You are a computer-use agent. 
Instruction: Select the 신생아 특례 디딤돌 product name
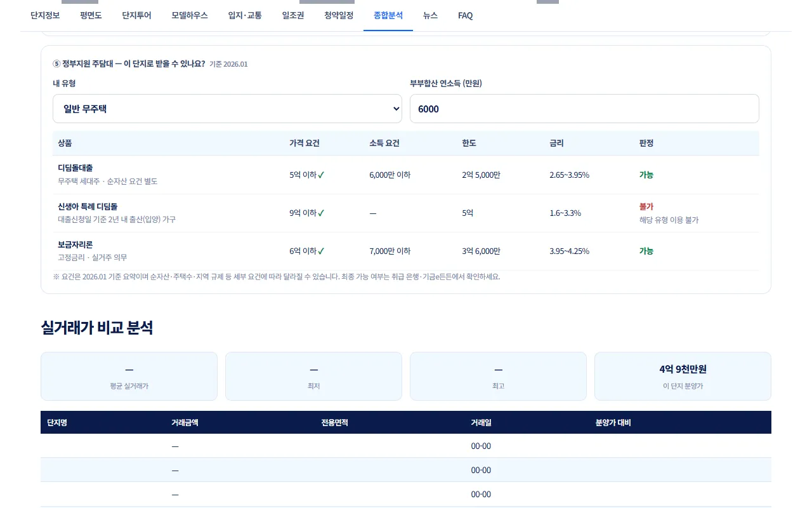coord(88,206)
